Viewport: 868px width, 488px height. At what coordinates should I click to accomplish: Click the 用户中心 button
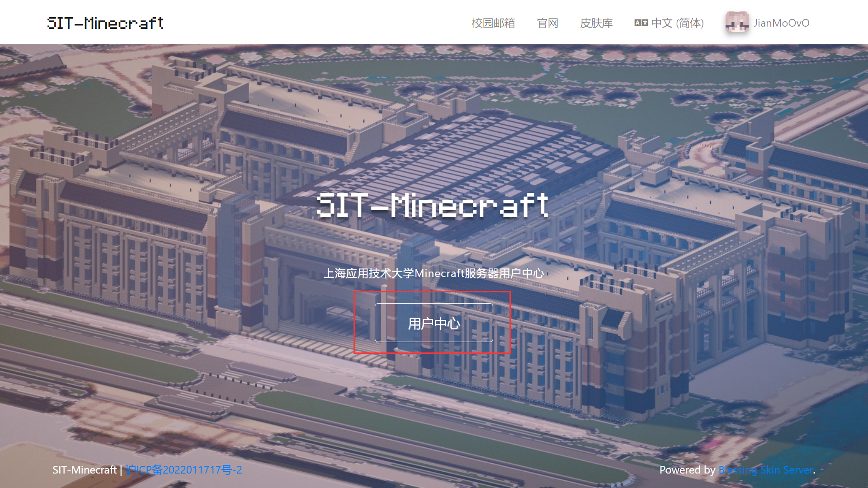point(434,323)
